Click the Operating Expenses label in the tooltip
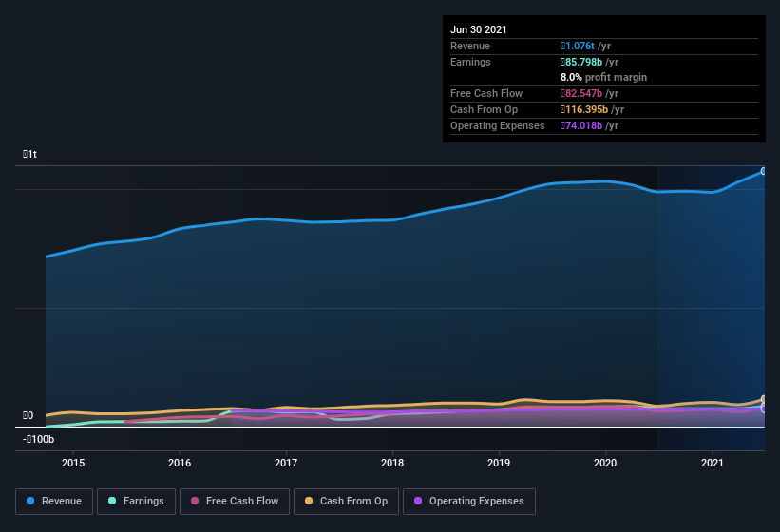780x532 pixels. [498, 125]
